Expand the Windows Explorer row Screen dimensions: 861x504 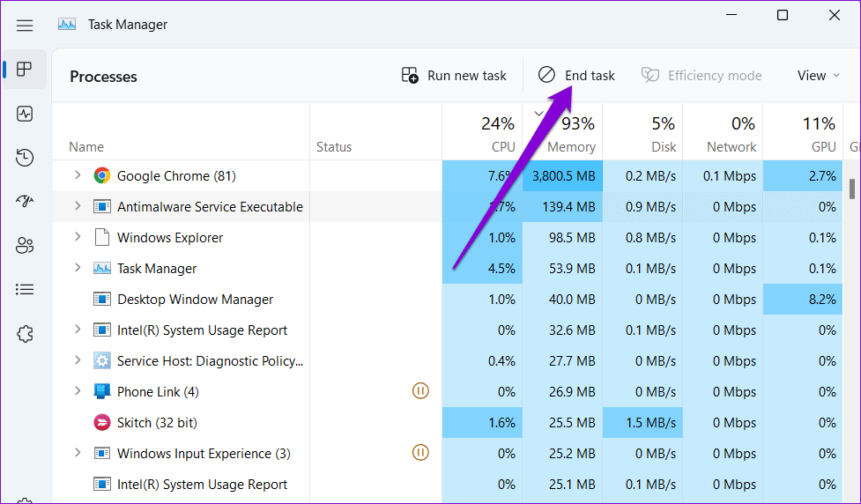click(x=78, y=237)
